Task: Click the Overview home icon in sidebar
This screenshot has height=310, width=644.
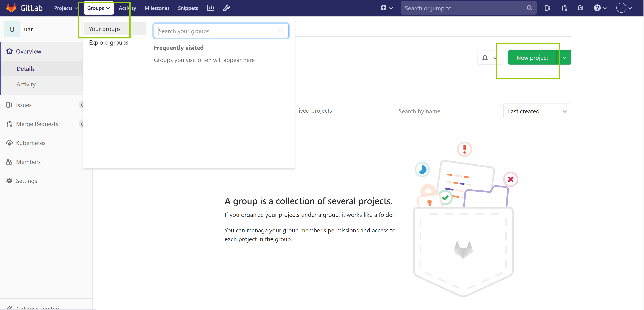Action: pyautogui.click(x=9, y=51)
